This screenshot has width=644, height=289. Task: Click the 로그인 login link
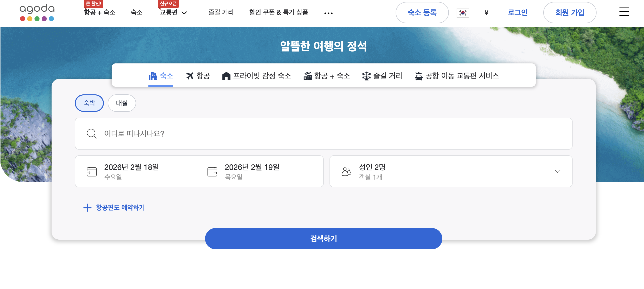[x=517, y=13]
